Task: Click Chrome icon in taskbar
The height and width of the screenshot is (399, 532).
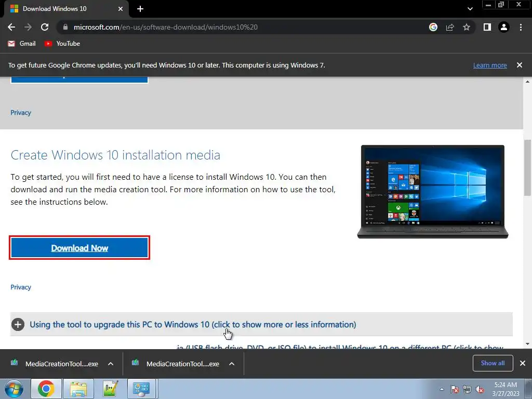Action: (46, 389)
